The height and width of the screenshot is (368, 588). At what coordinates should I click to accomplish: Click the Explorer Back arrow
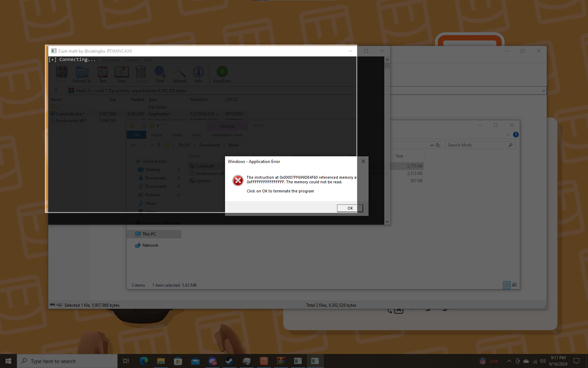(x=133, y=145)
